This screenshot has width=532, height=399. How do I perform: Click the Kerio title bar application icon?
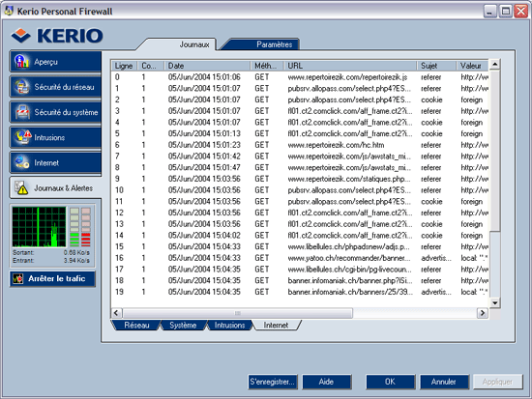(x=8, y=11)
